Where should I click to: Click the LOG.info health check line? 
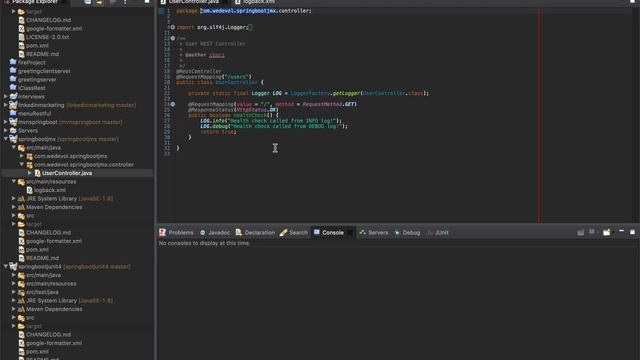pos(271,121)
